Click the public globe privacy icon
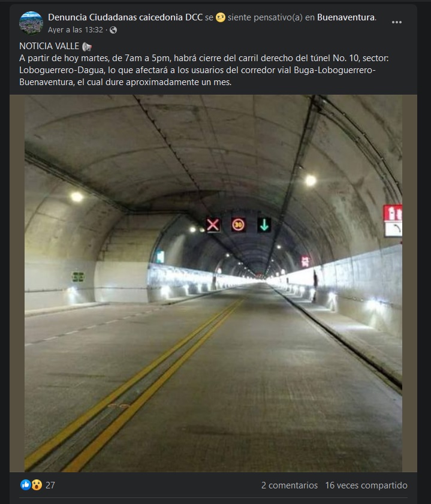Viewport: 431px width, 504px height. click(113, 30)
